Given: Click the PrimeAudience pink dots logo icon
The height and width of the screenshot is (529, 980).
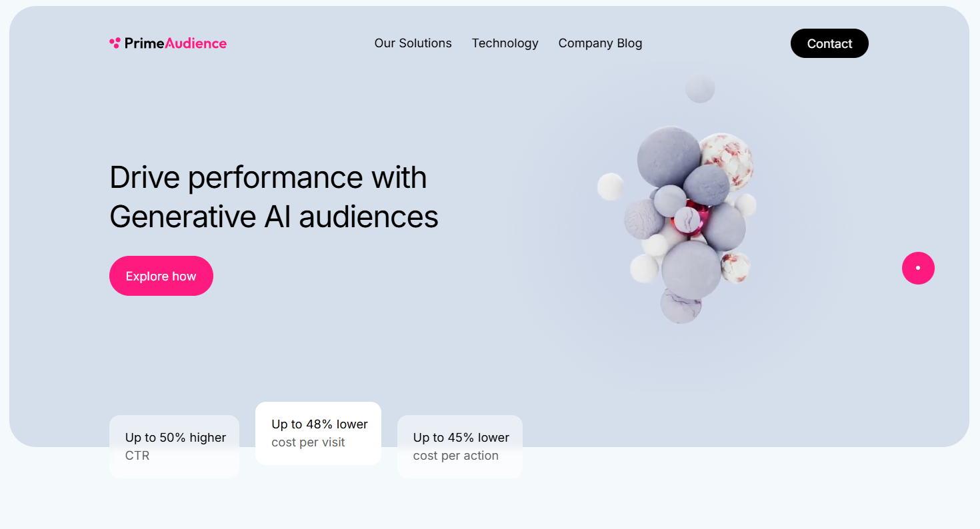Looking at the screenshot, I should pos(115,43).
